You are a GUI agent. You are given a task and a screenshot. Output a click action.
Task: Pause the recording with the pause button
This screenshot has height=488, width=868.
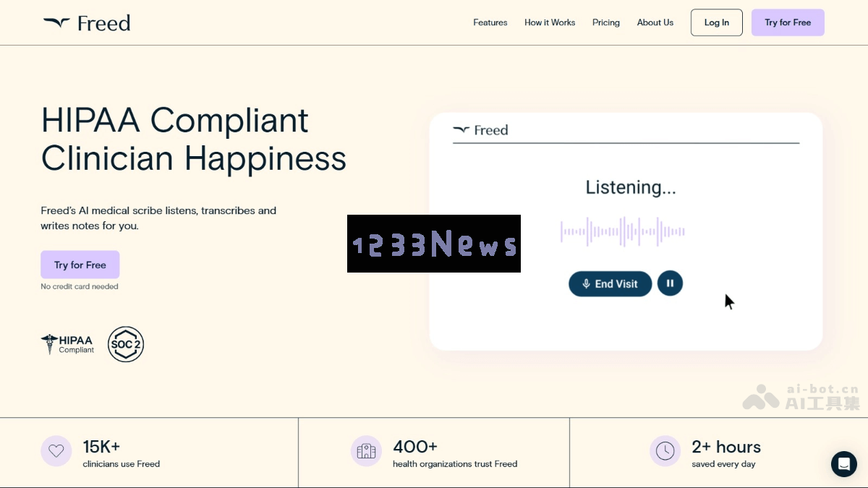670,283
